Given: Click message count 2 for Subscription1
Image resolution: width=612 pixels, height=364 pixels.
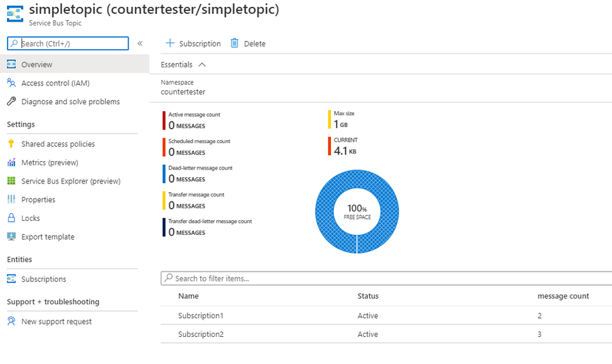Looking at the screenshot, I should tap(540, 315).
